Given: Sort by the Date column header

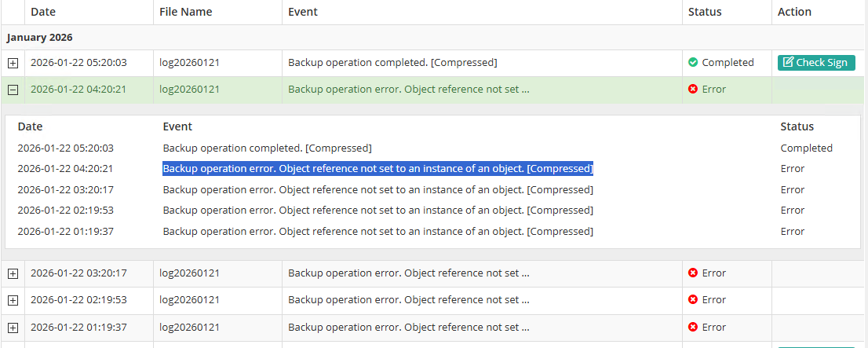Looking at the screenshot, I should [x=43, y=12].
